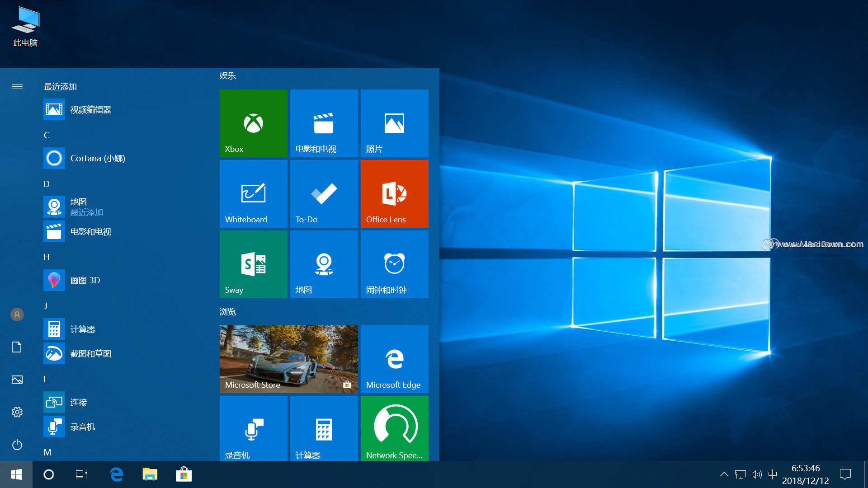Open the user account button
The height and width of the screenshot is (488, 868).
[17, 314]
